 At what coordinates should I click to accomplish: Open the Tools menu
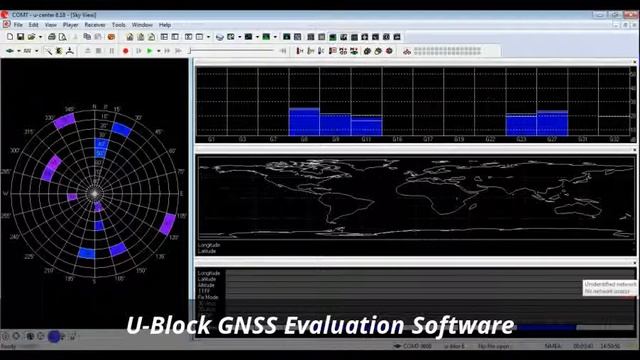(x=118, y=25)
